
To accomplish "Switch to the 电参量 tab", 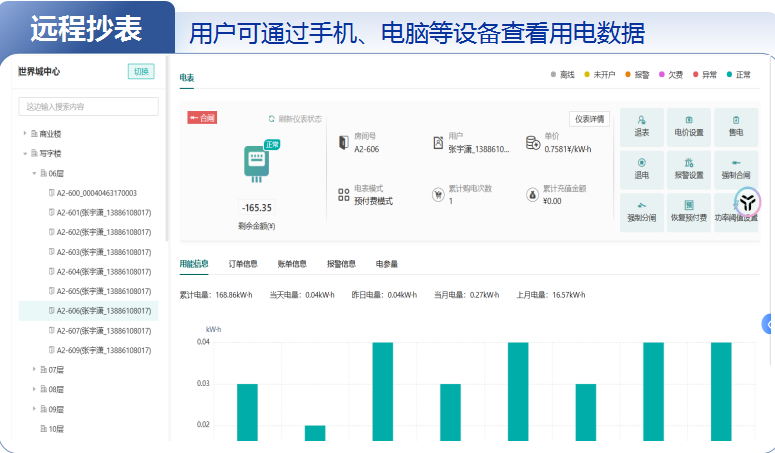I will [x=387, y=264].
